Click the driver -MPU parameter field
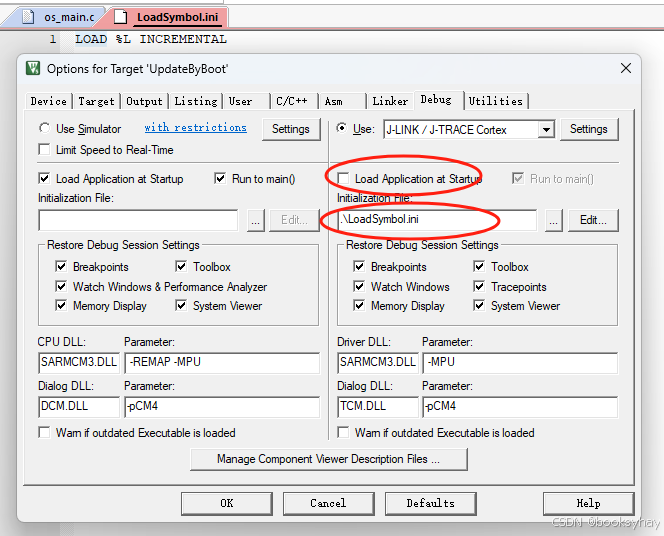Image resolution: width=664 pixels, height=536 pixels. [x=520, y=363]
